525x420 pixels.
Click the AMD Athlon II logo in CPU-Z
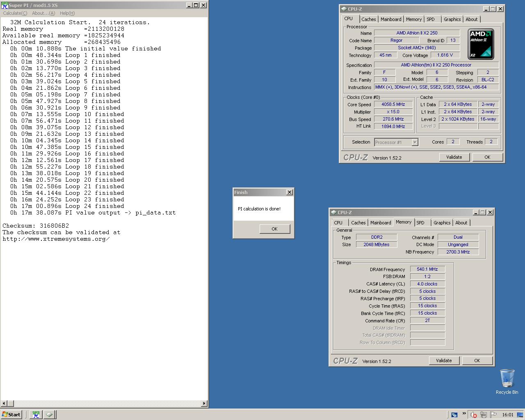click(x=481, y=44)
